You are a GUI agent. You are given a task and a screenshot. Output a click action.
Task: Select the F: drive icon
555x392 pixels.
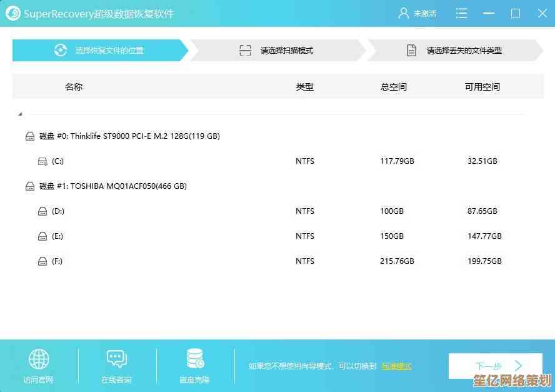pos(42,261)
